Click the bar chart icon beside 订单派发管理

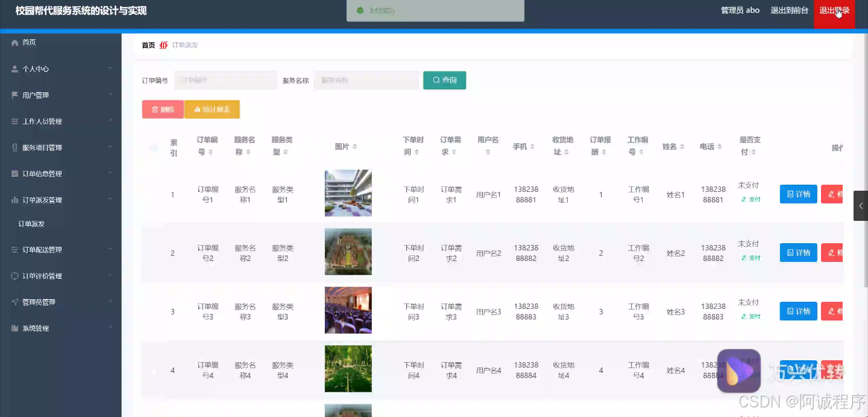(x=15, y=200)
